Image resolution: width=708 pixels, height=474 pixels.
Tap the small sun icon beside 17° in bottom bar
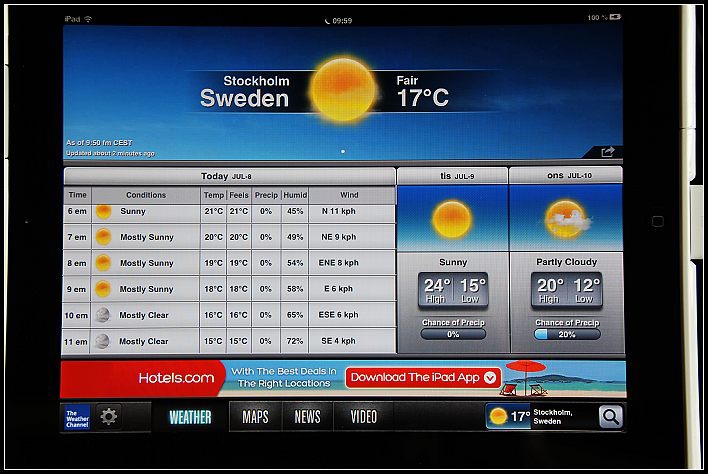pos(498,416)
